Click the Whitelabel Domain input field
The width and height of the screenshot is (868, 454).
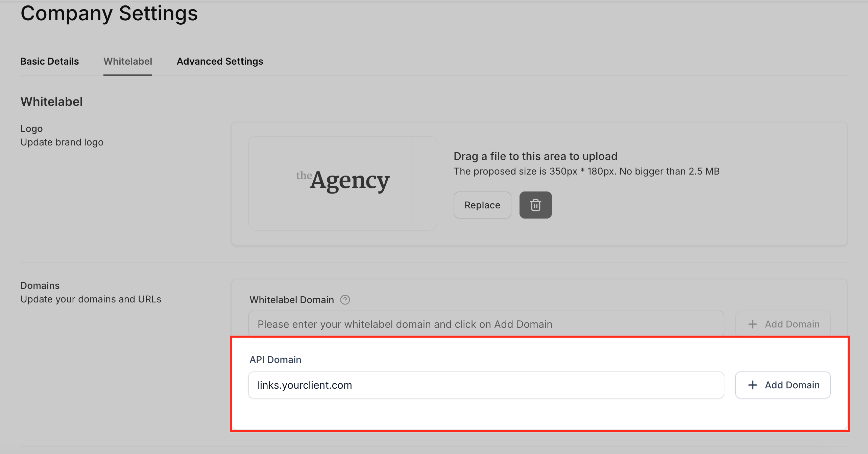486,324
